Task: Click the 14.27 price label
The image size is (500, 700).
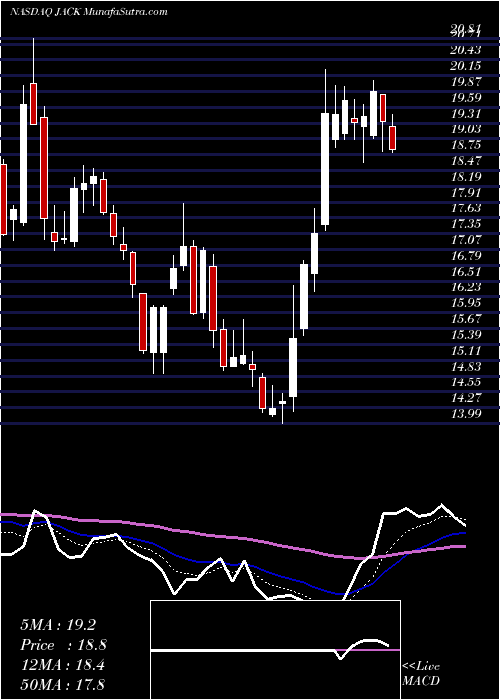Action: (465, 398)
